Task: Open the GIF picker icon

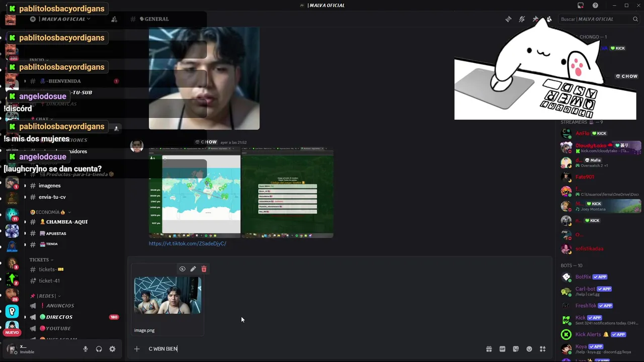Action: [502, 349]
